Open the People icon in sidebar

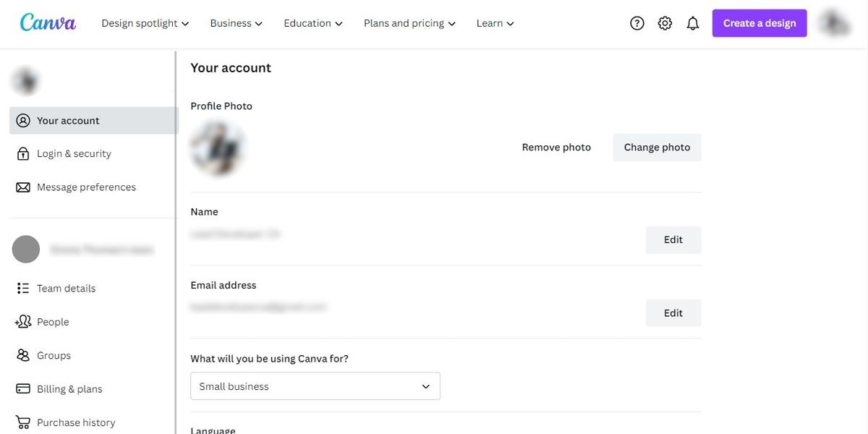pyautogui.click(x=23, y=322)
